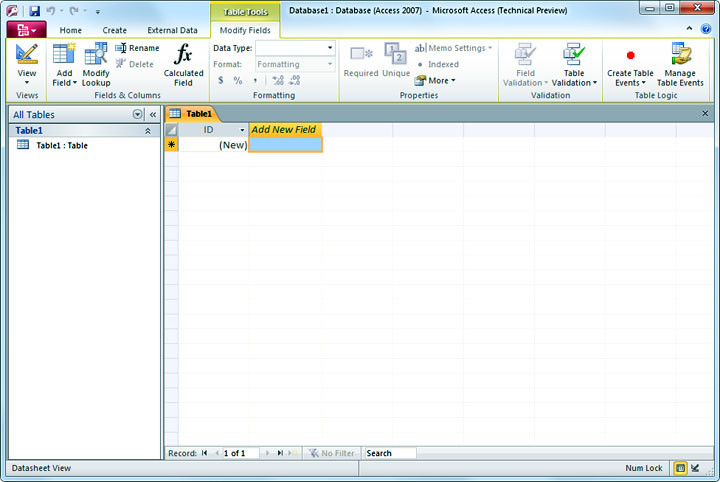This screenshot has width=720, height=482.
Task: Insert a Calculated Field
Action: click(x=183, y=64)
